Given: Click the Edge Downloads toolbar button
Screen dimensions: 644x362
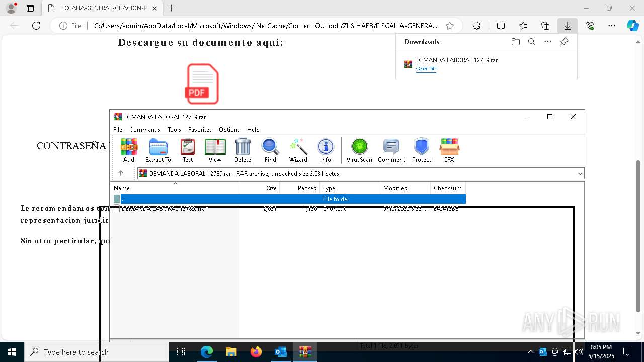Looking at the screenshot, I should [x=567, y=26].
